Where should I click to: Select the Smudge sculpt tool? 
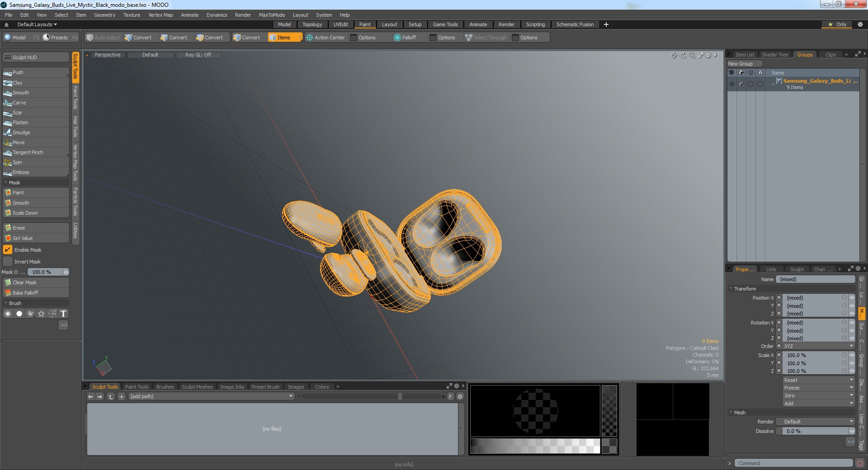[36, 132]
